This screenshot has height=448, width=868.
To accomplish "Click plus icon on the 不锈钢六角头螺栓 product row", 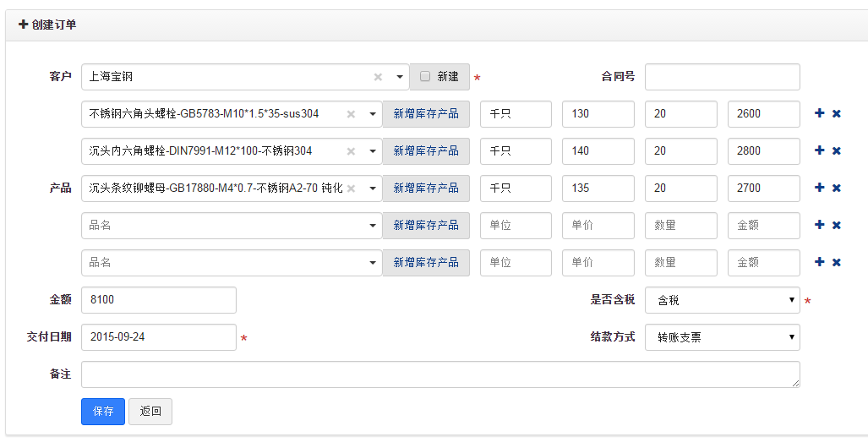I will [x=819, y=113].
